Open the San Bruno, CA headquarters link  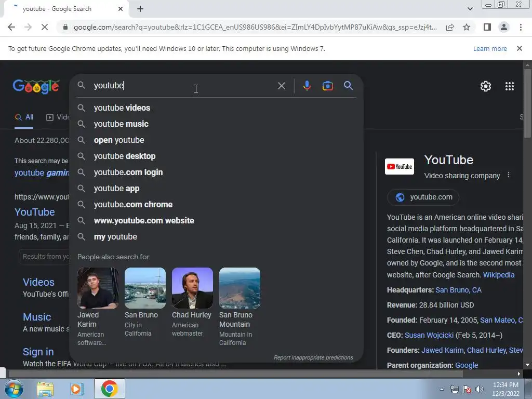tap(458, 290)
